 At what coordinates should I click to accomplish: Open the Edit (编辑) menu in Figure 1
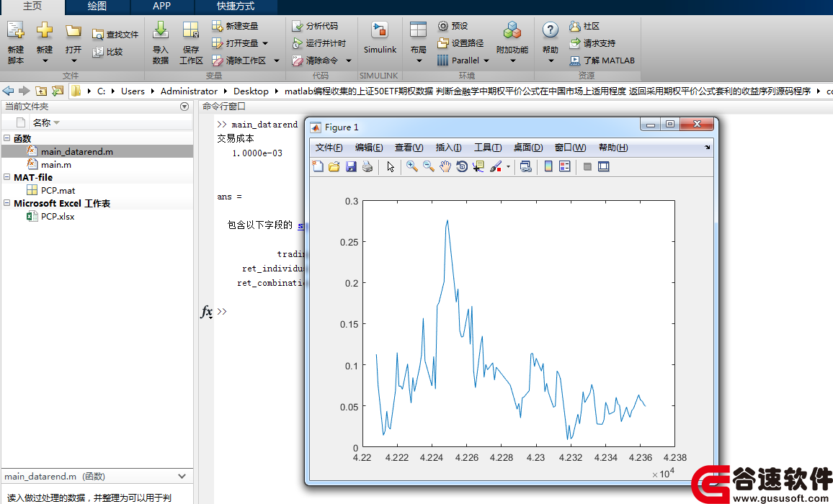tap(369, 148)
